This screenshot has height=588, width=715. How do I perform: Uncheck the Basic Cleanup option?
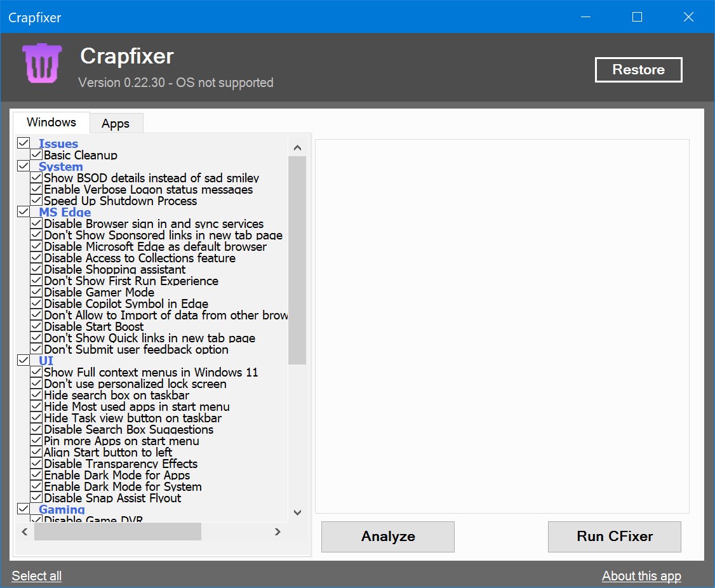(x=36, y=155)
